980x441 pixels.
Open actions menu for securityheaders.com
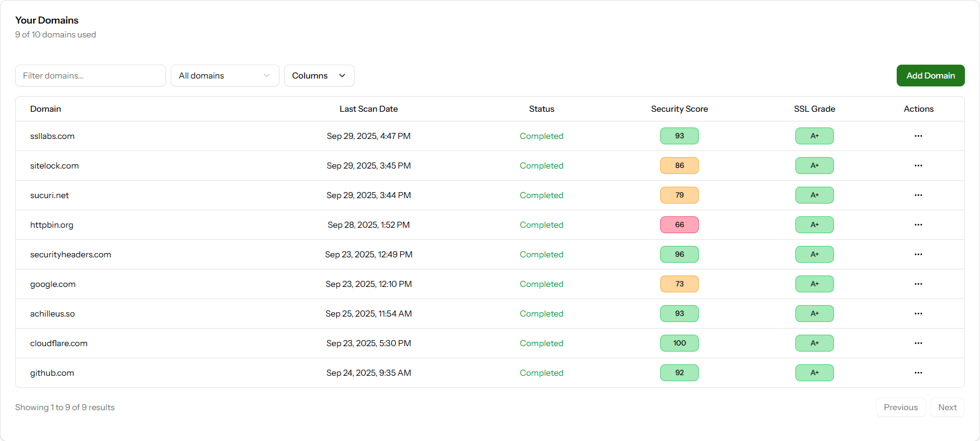[x=918, y=254]
